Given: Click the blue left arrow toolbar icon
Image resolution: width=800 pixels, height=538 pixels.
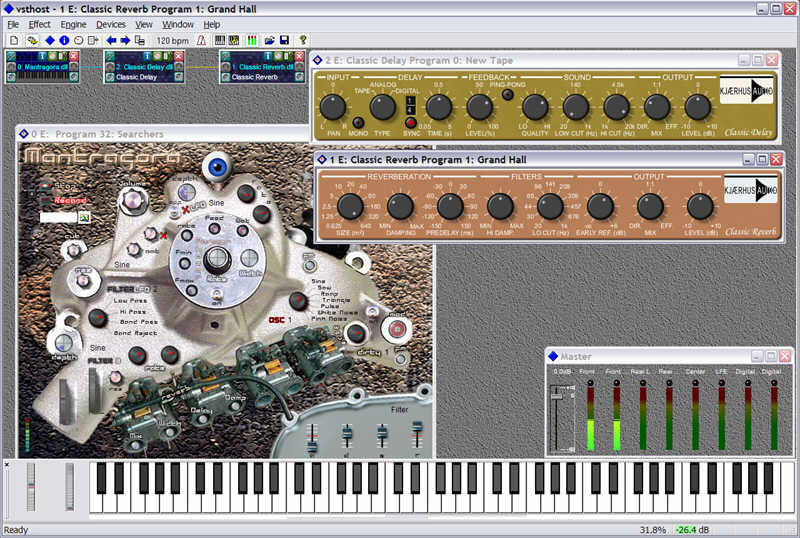Looking at the screenshot, I should click(111, 40).
